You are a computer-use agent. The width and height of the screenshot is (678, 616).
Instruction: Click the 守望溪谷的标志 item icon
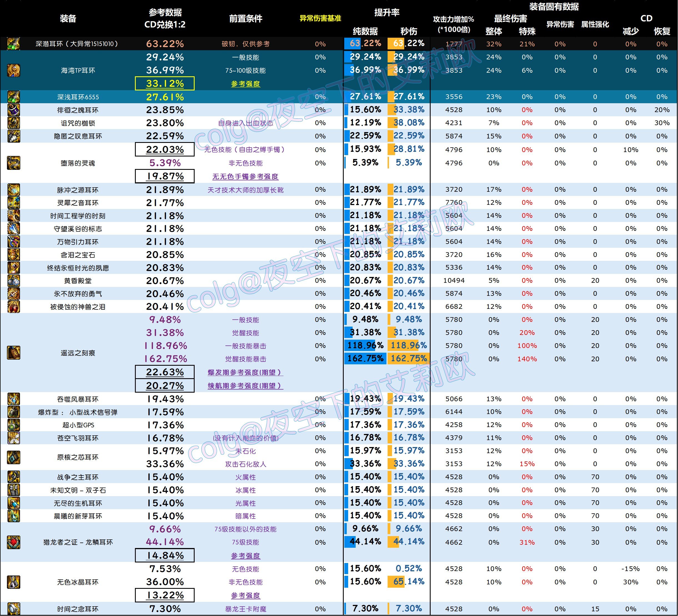13,229
